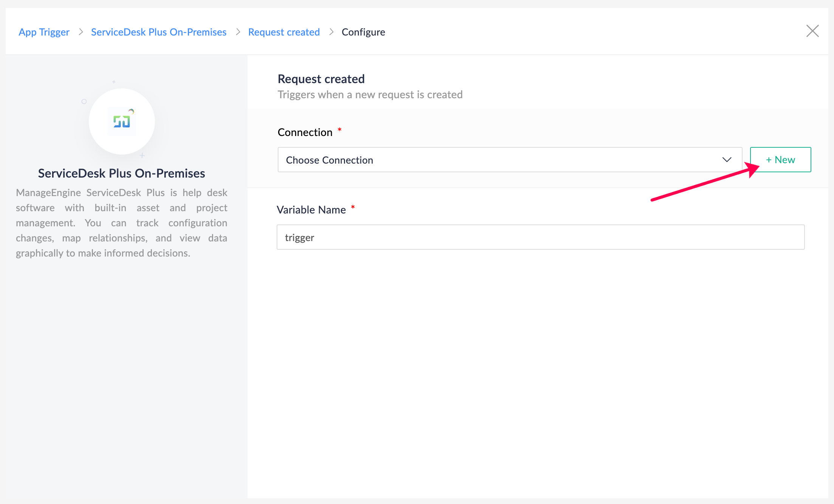
Task: Click the Connection field label
Action: click(305, 132)
